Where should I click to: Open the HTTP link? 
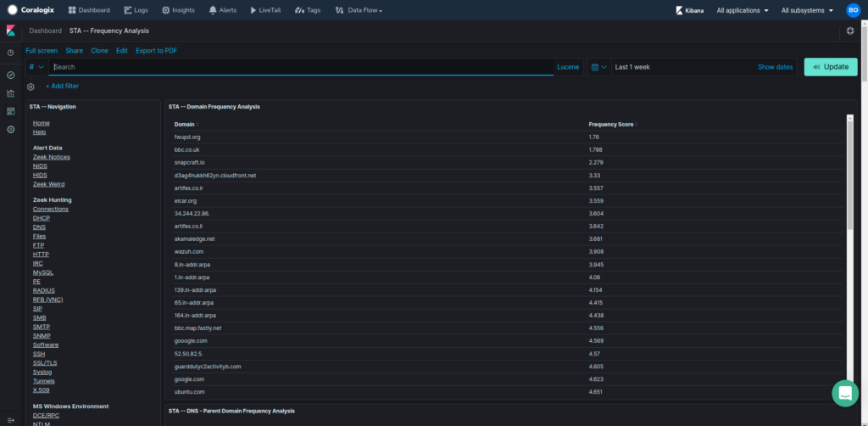tap(41, 255)
